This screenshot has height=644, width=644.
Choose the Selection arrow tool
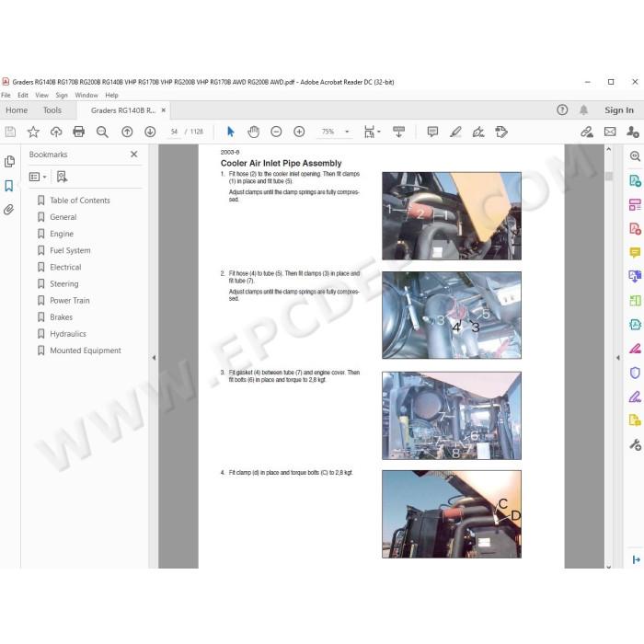(230, 132)
